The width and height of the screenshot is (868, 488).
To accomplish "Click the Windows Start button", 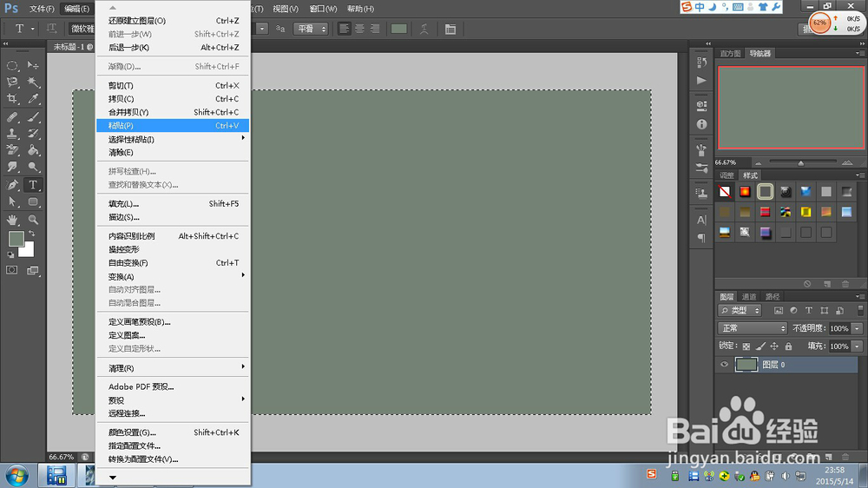I will 16,476.
